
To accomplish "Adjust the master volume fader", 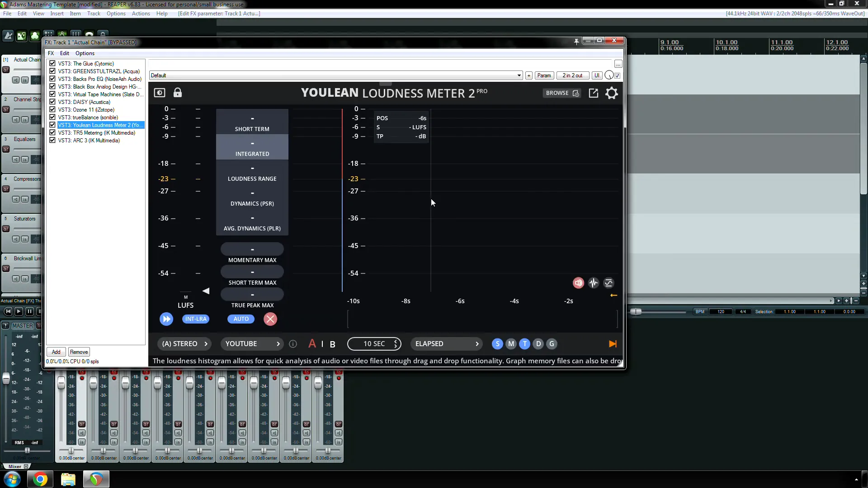I will [6, 379].
